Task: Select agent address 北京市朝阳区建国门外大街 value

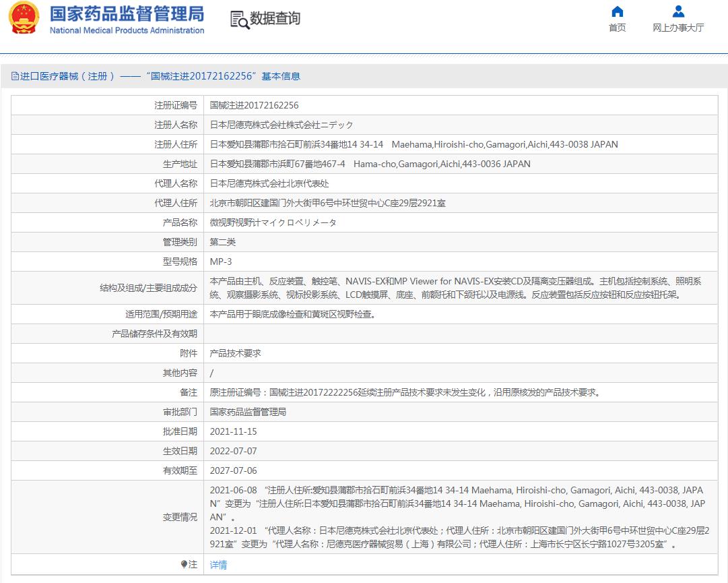Action: pos(328,203)
